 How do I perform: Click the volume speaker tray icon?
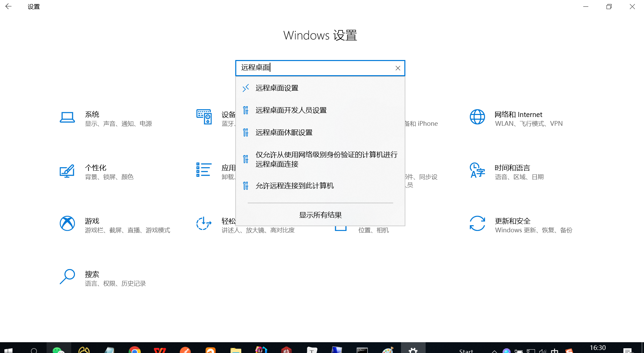pos(542,351)
